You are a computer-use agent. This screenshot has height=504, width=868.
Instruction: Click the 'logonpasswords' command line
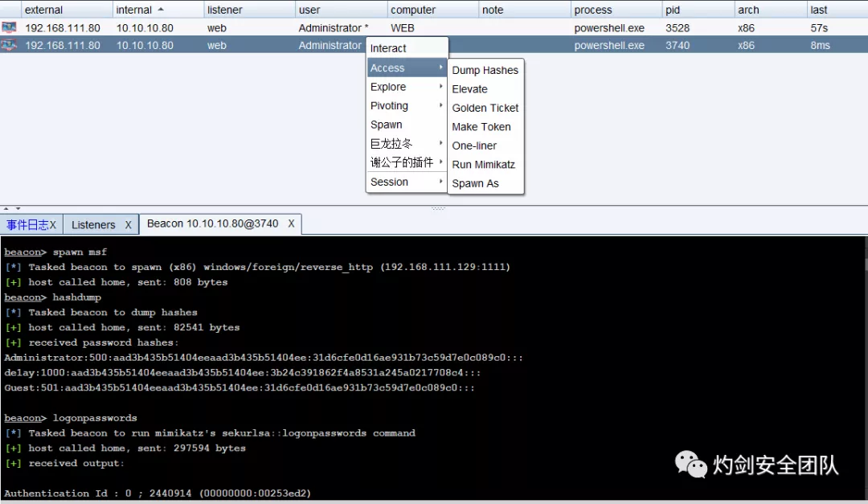click(x=70, y=418)
